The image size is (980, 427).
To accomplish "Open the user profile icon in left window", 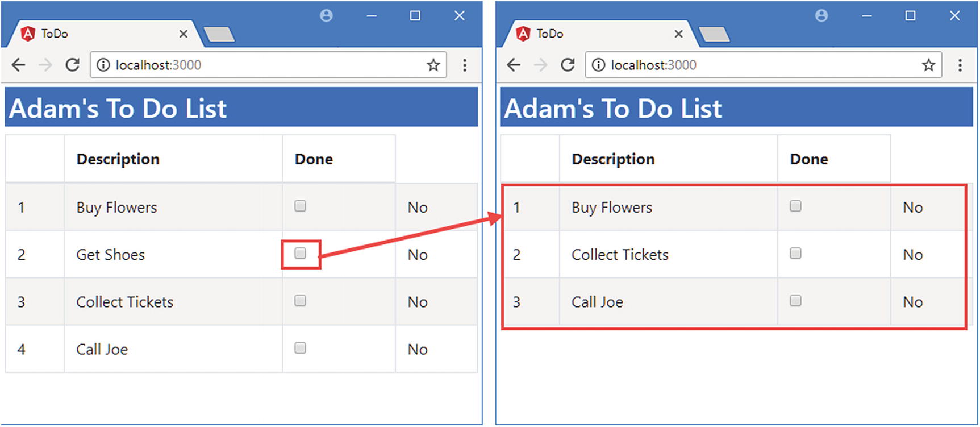I will pos(326,16).
